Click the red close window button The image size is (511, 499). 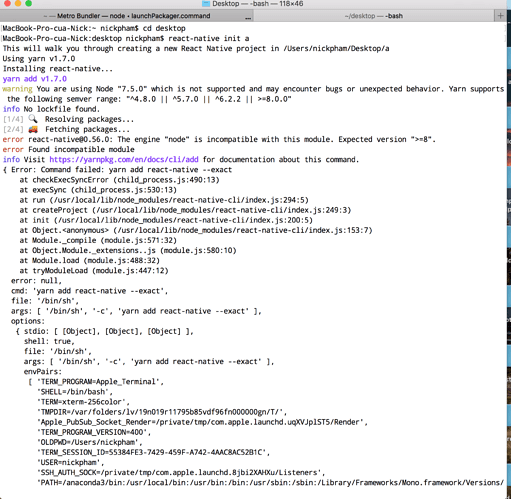click(x=7, y=3)
